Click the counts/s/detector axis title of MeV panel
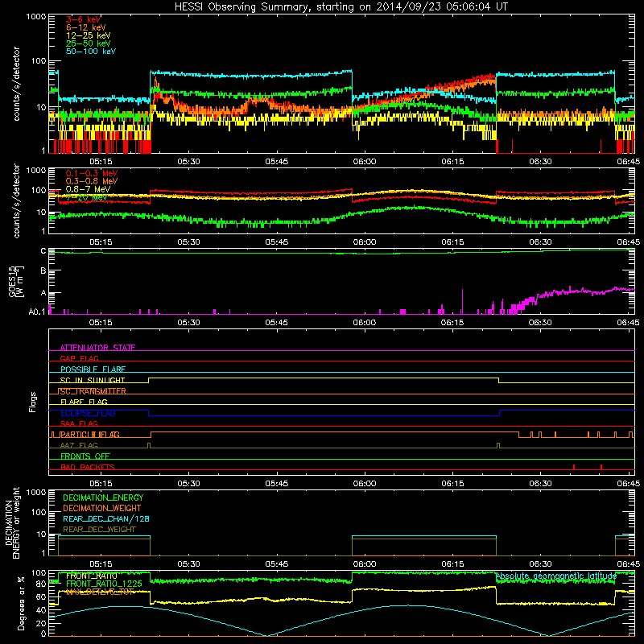Image resolution: width=644 pixels, height=644 pixels. coord(16,200)
